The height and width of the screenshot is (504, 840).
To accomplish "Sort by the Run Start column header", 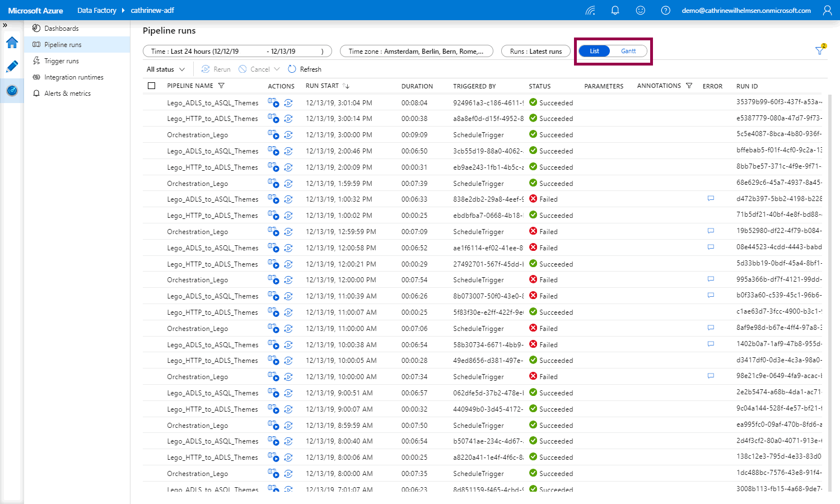I will (x=323, y=86).
